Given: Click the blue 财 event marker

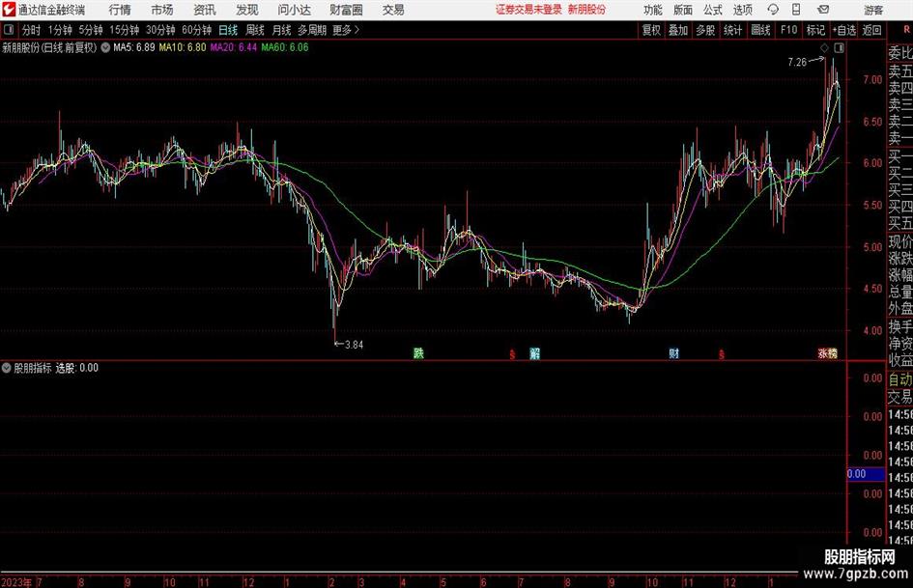Looking at the screenshot, I should (x=673, y=353).
